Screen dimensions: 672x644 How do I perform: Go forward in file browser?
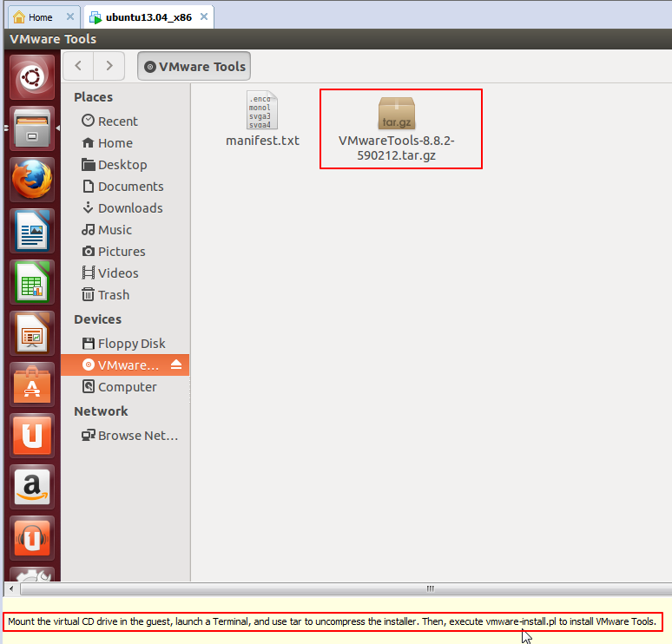[109, 66]
